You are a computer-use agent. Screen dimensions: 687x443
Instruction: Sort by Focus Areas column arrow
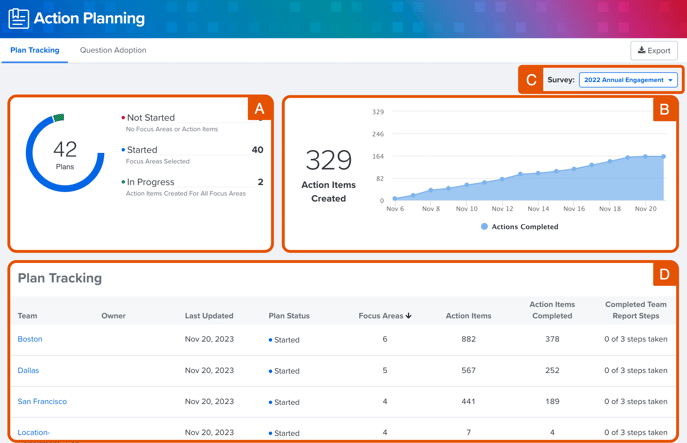[409, 316]
